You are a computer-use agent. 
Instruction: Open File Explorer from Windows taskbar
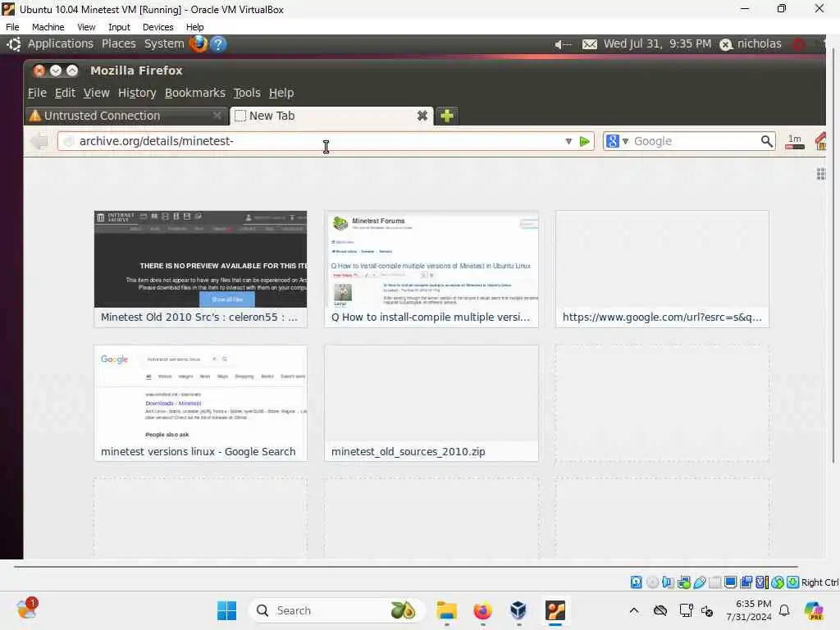tap(446, 610)
